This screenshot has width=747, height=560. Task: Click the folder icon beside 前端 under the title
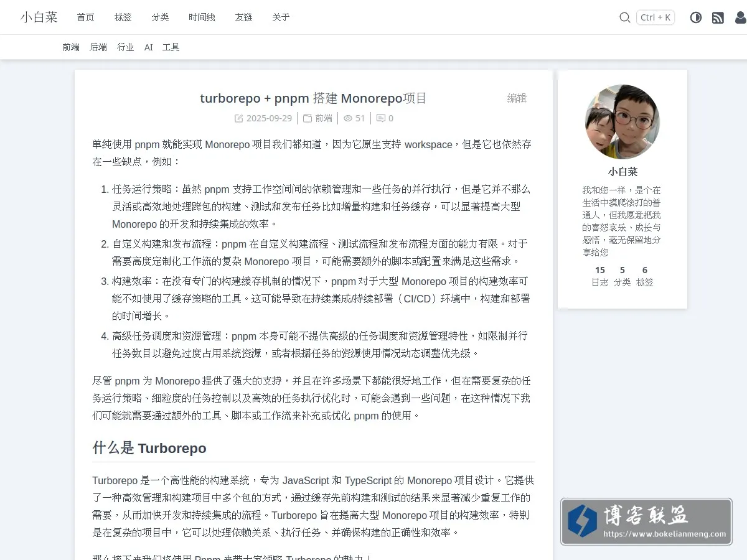(308, 118)
